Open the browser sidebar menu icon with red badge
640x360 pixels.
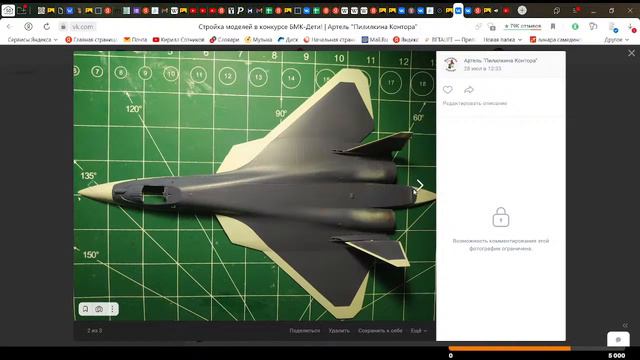point(576,10)
